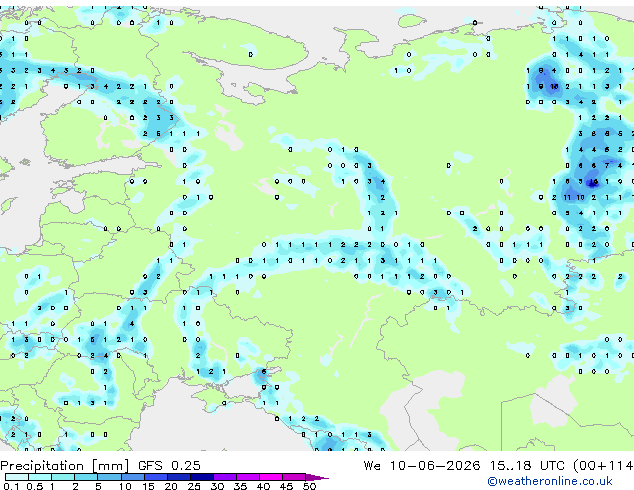Image resolution: width=634 pixels, height=490 pixels.
Task: Click the 45–50 mm magenta legend swatch
Action: (294, 477)
